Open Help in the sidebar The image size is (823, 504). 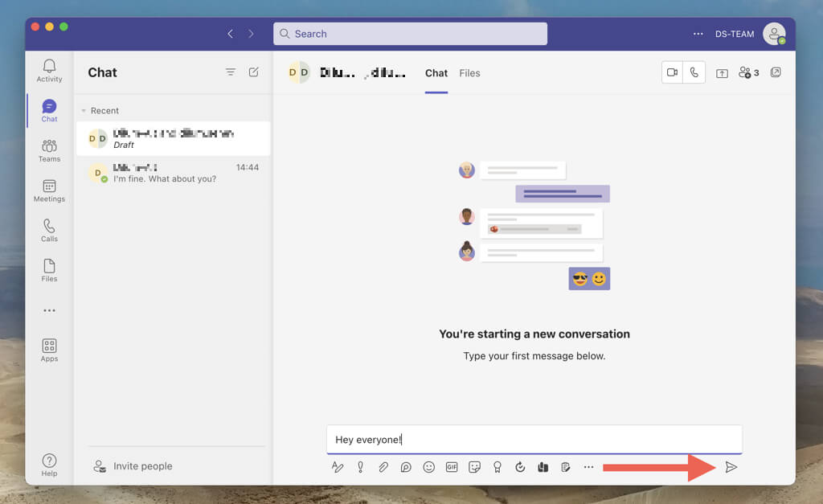pyautogui.click(x=49, y=465)
